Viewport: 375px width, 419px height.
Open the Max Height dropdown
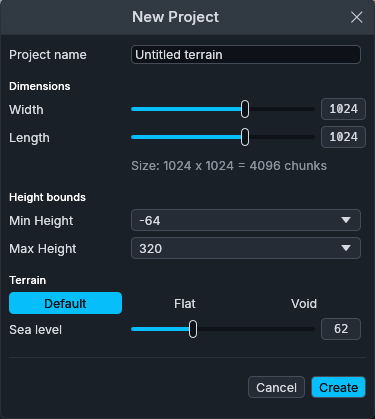pyautogui.click(x=246, y=248)
